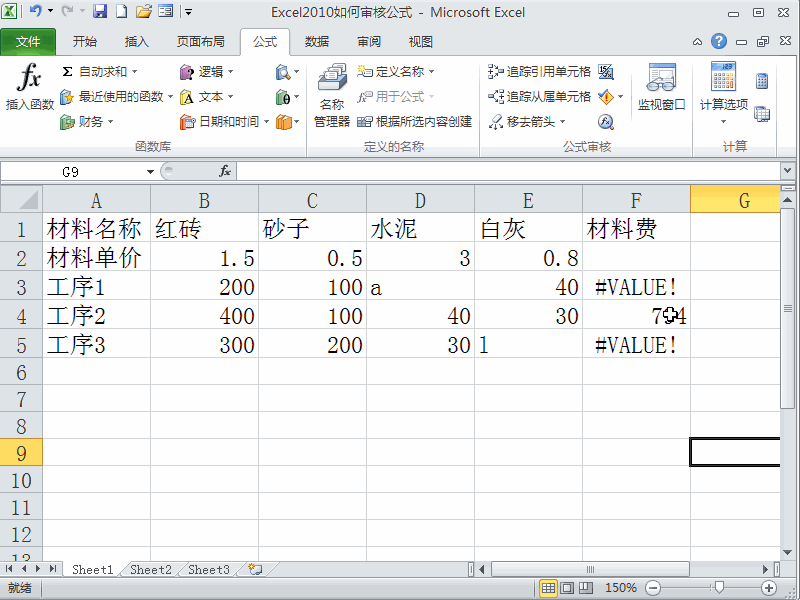Run Evaluate Formula (公式求值)
800x600 pixels.
pyautogui.click(x=605, y=122)
